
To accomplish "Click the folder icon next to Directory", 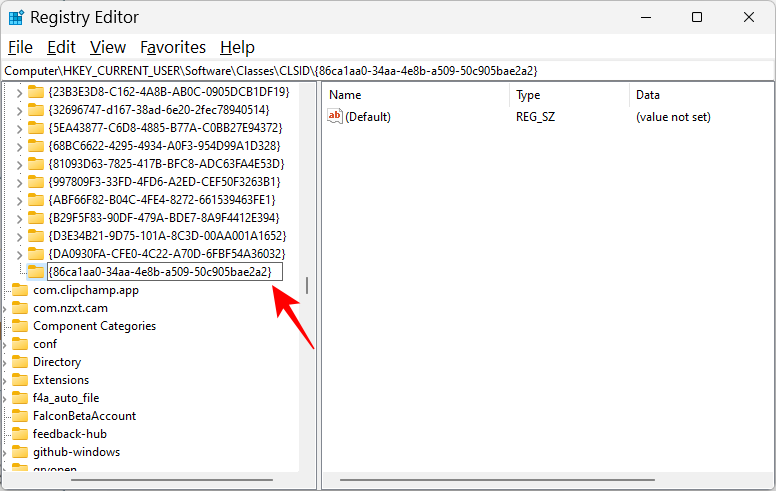I will point(19,362).
